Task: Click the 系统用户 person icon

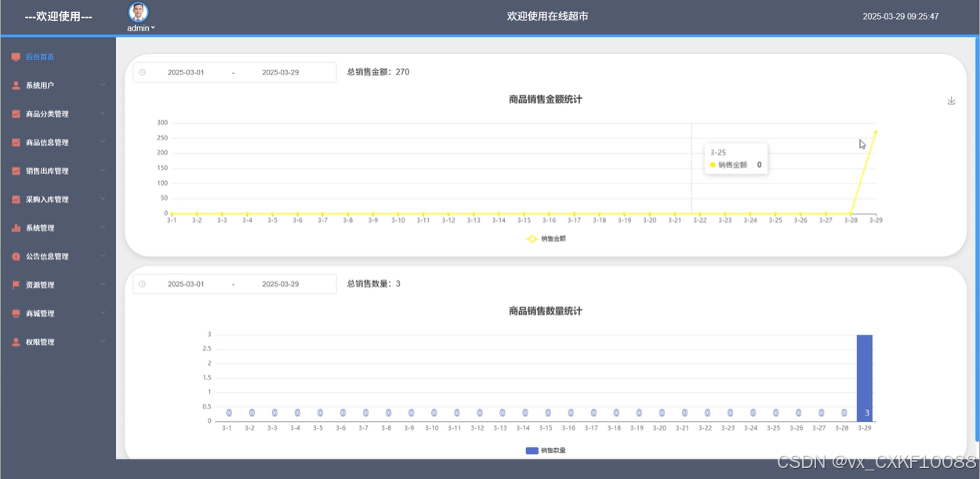Action: point(16,85)
